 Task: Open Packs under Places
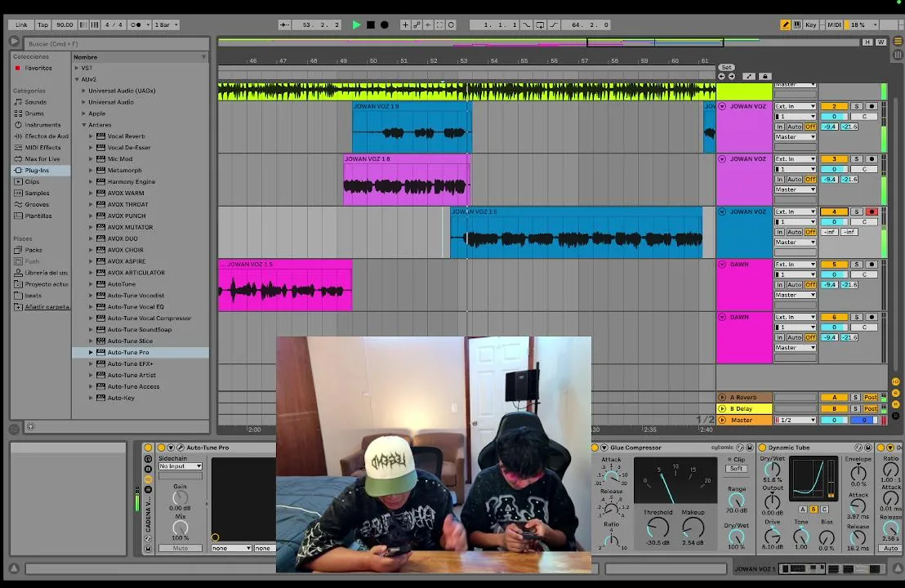[33, 250]
